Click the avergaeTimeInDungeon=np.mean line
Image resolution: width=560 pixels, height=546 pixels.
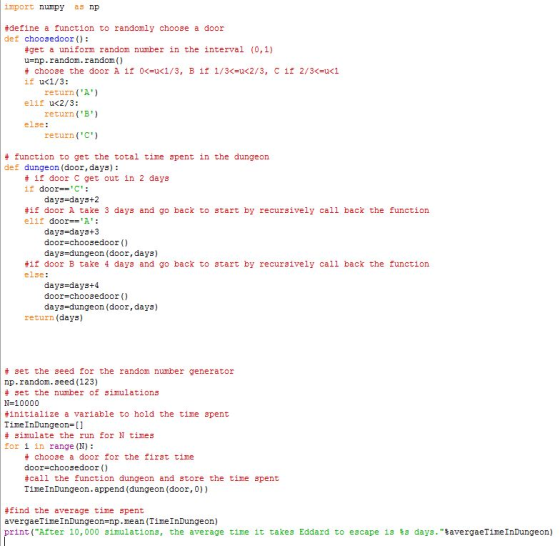(111, 521)
